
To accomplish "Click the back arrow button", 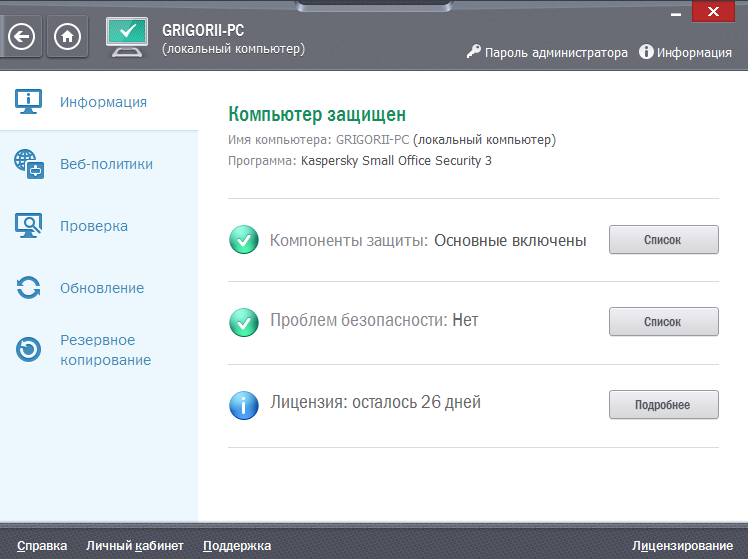I will click(23, 37).
